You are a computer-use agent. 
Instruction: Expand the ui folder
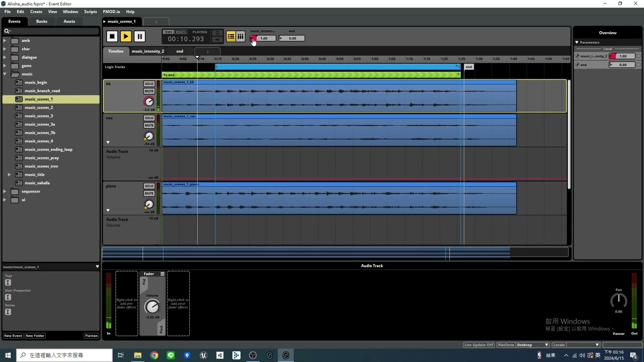point(5,200)
